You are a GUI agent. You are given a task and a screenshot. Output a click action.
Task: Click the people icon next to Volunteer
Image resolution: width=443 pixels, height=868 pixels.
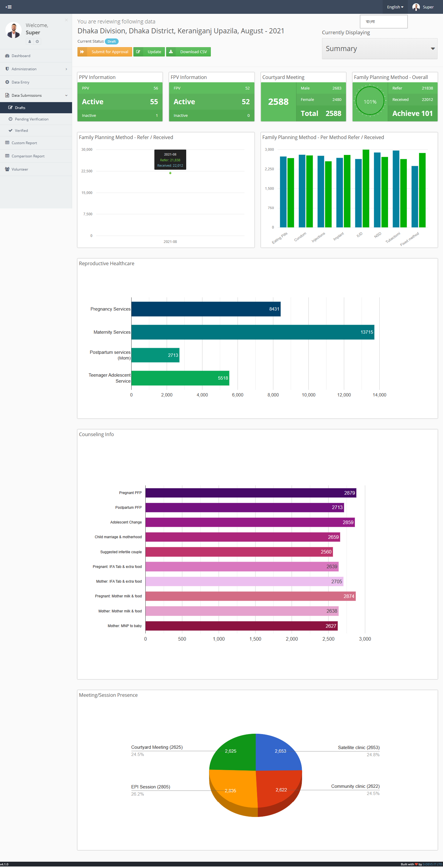coord(7,169)
